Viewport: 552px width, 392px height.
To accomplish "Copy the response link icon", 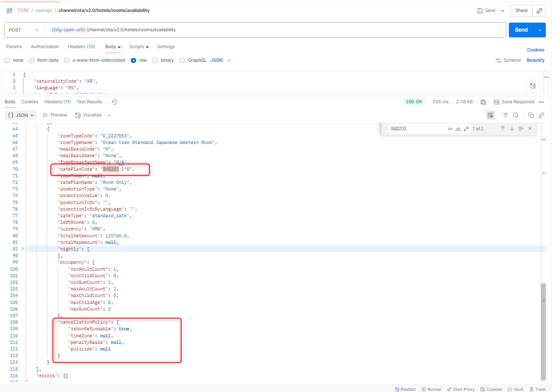I will point(541,115).
